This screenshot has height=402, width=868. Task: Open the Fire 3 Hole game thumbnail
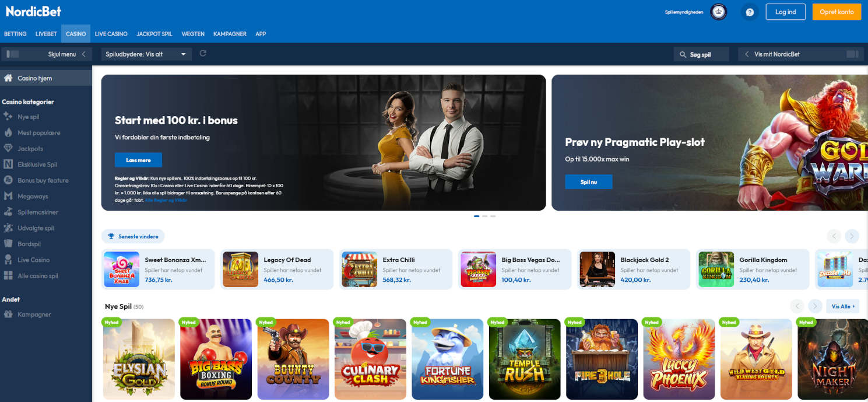(x=602, y=359)
